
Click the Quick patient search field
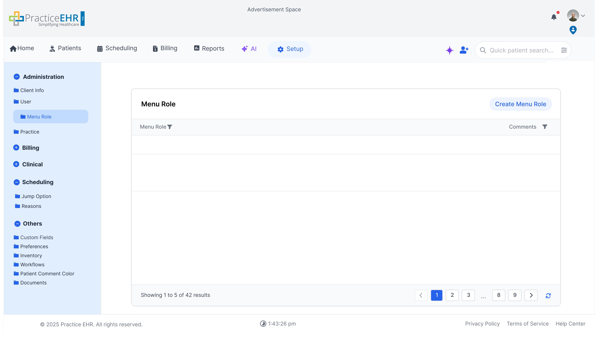point(521,50)
